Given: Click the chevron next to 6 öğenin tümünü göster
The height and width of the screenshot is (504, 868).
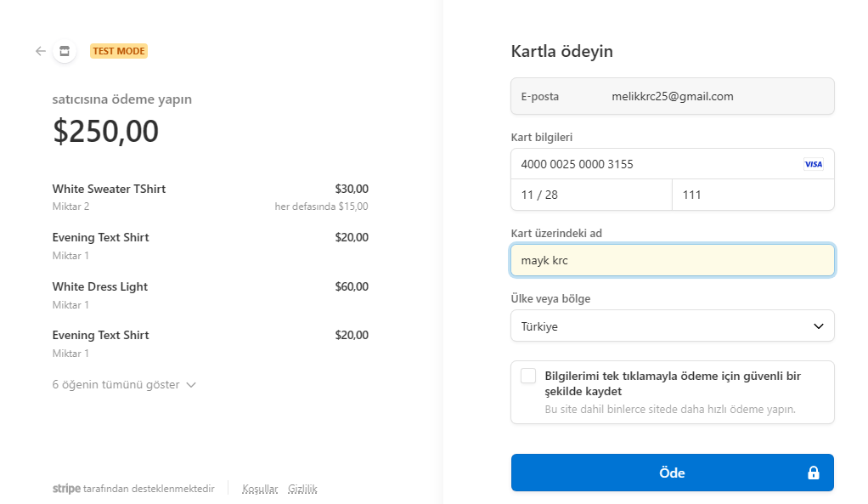Looking at the screenshot, I should point(190,384).
